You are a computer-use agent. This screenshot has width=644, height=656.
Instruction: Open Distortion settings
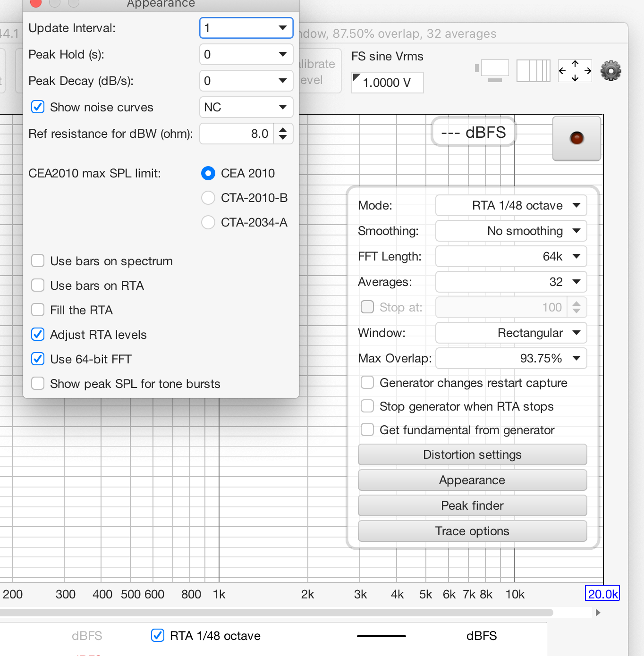click(472, 454)
